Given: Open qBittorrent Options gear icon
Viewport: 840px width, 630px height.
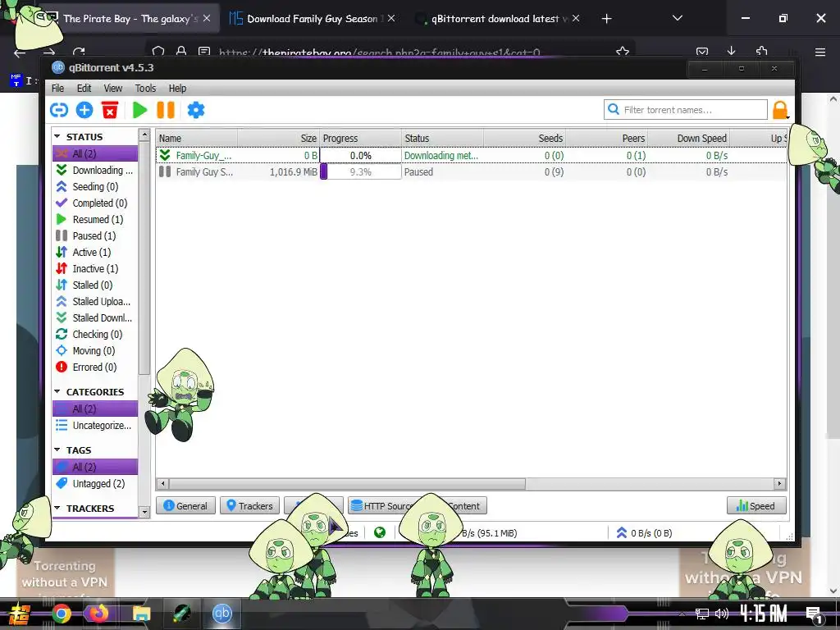Looking at the screenshot, I should [195, 110].
